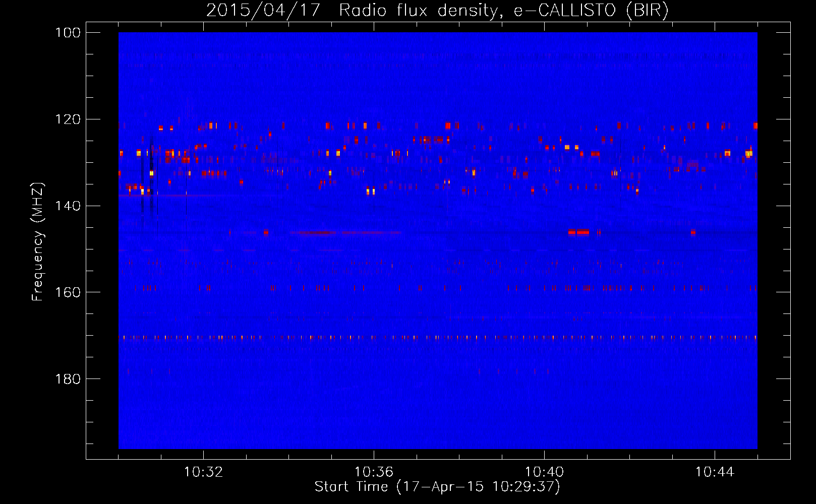Click the 120 frequency tick label
Viewport: 816px width, 504px height.
[68, 119]
